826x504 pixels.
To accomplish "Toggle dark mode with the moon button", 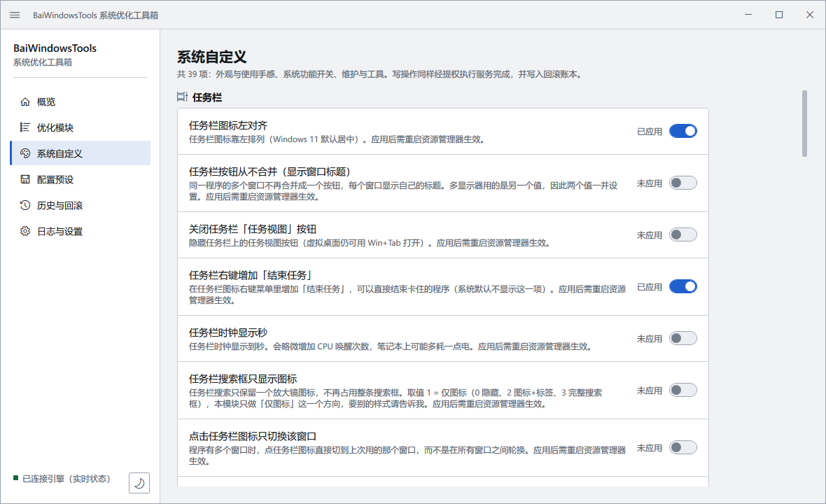I will pos(139,483).
